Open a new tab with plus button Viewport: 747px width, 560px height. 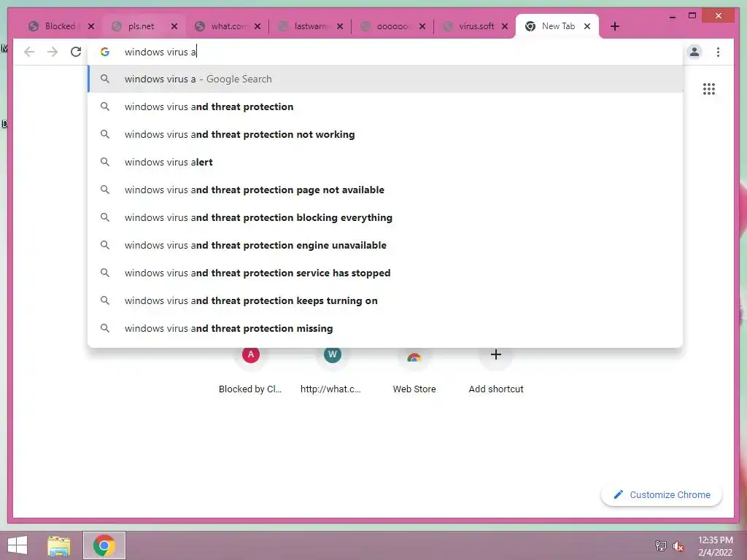pyautogui.click(x=615, y=26)
